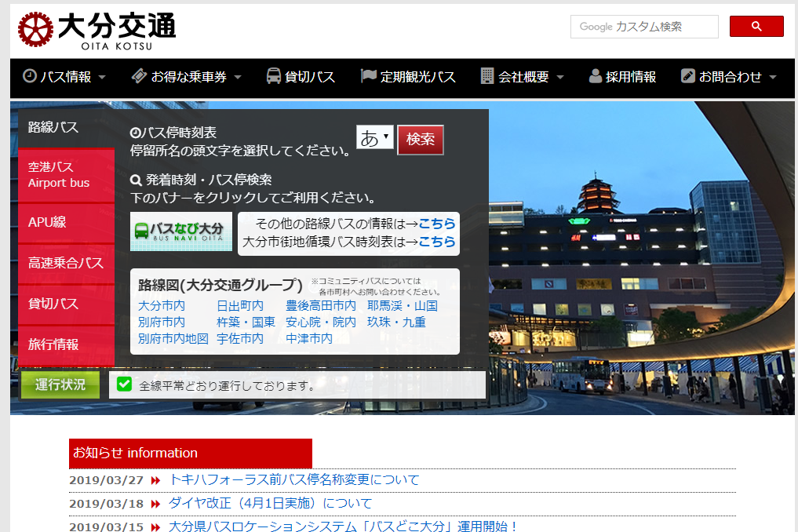The image size is (798, 532).
Task: Open the 豊後高田市内 route map link
Action: click(321, 306)
